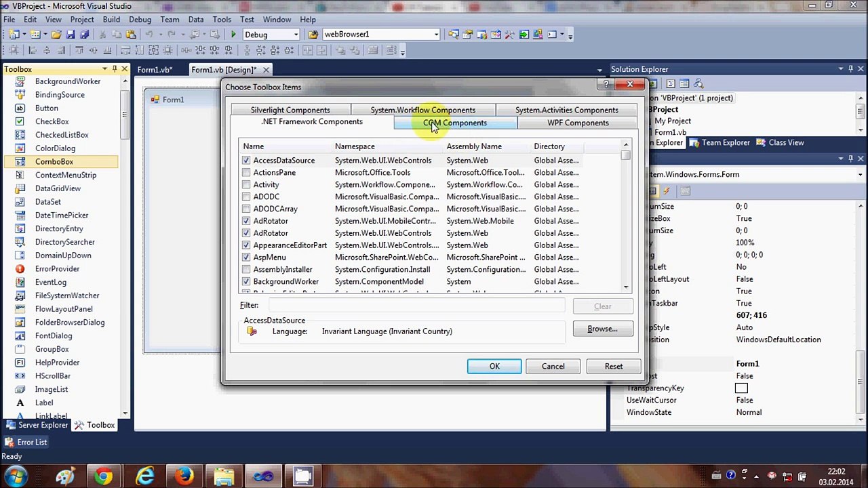Image resolution: width=868 pixels, height=488 pixels.
Task: Open the New Project button dropdown arrow
Action: tap(24, 34)
